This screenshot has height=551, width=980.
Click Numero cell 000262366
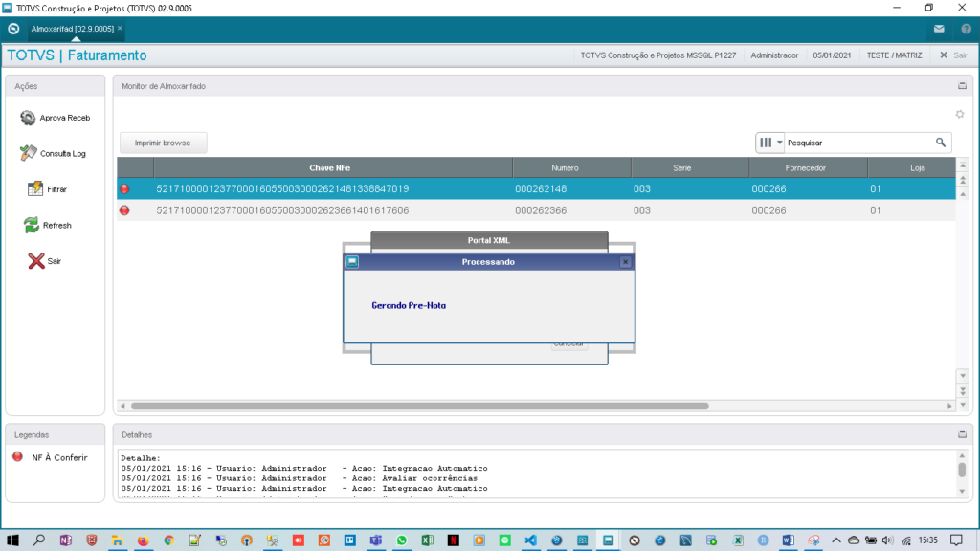541,210
